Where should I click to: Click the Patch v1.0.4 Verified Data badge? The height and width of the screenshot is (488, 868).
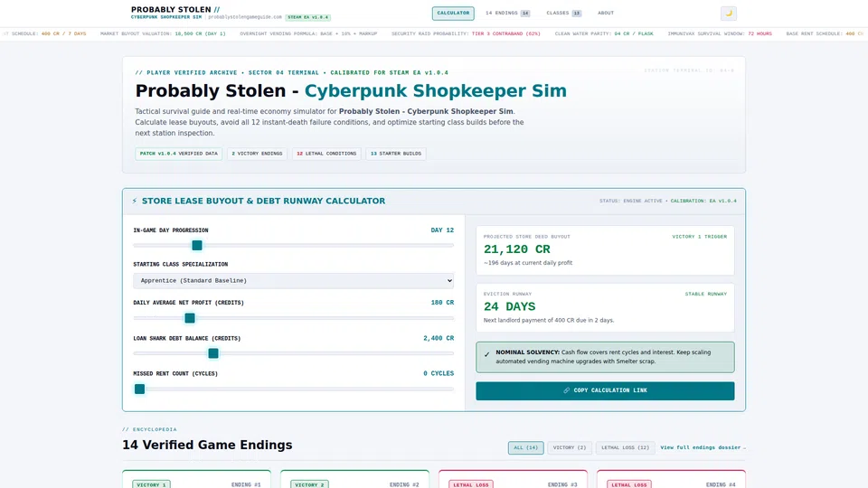178,154
